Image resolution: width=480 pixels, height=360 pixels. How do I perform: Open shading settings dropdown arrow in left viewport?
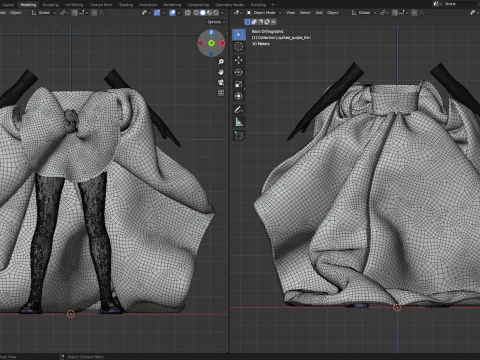coord(222,13)
